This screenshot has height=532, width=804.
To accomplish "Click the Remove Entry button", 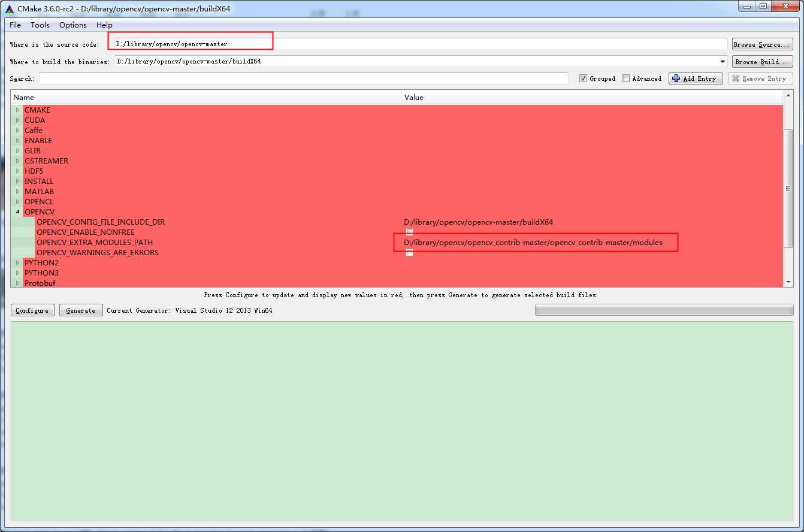I will coord(760,78).
